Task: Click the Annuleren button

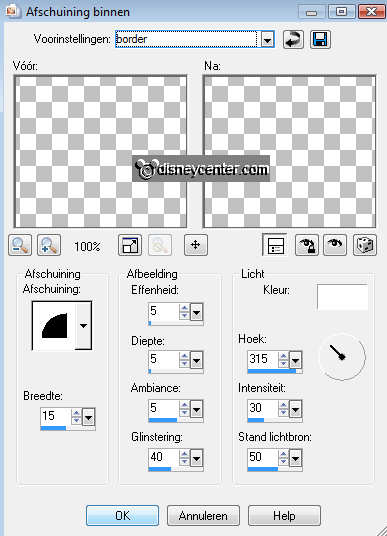Action: click(203, 515)
